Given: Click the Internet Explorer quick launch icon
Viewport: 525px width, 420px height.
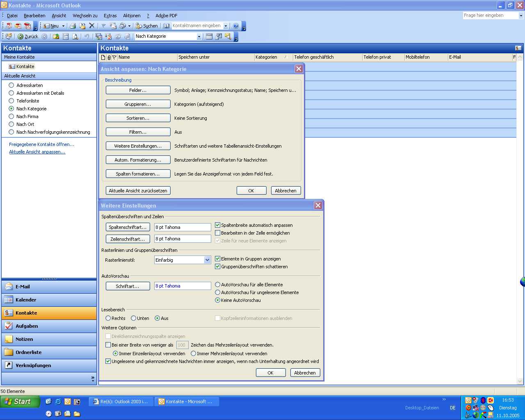Looking at the screenshot, I should (x=58, y=402).
